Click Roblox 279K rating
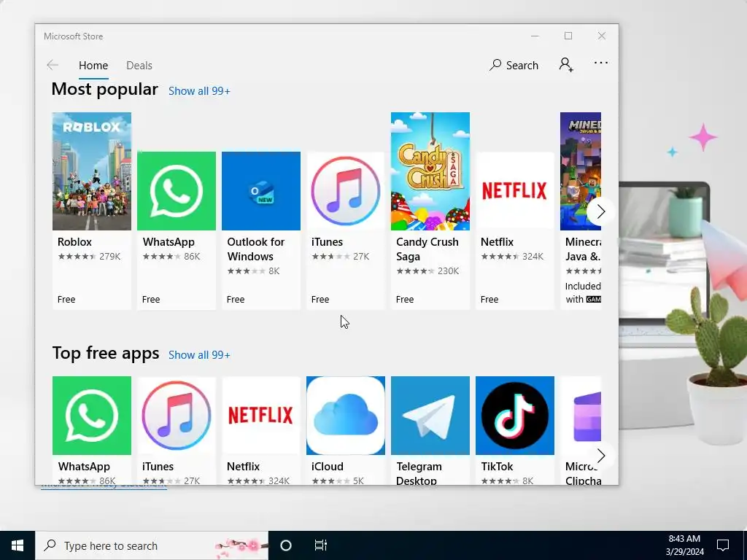The image size is (747, 560). pos(89,257)
